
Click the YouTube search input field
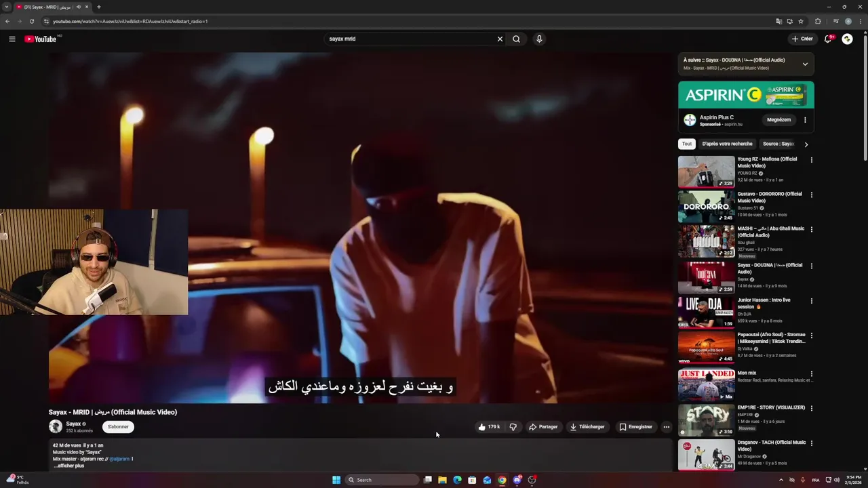coord(410,39)
